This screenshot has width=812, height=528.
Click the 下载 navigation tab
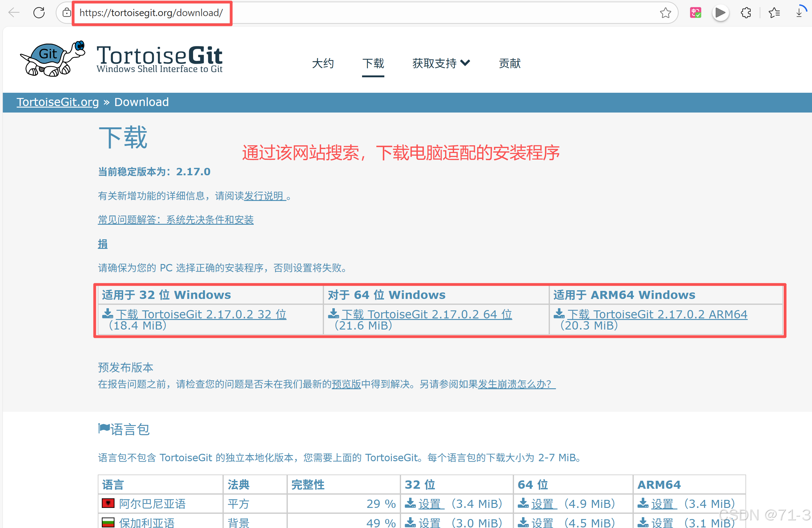(373, 63)
